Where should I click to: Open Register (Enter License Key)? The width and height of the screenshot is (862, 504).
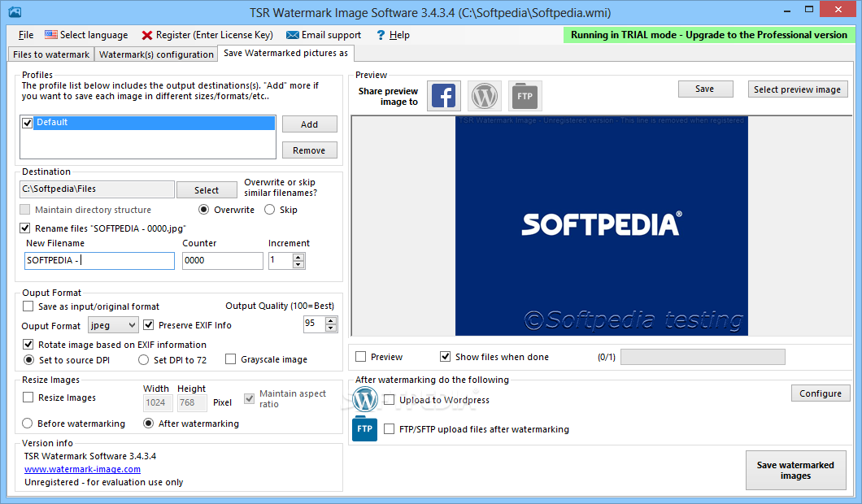(207, 35)
